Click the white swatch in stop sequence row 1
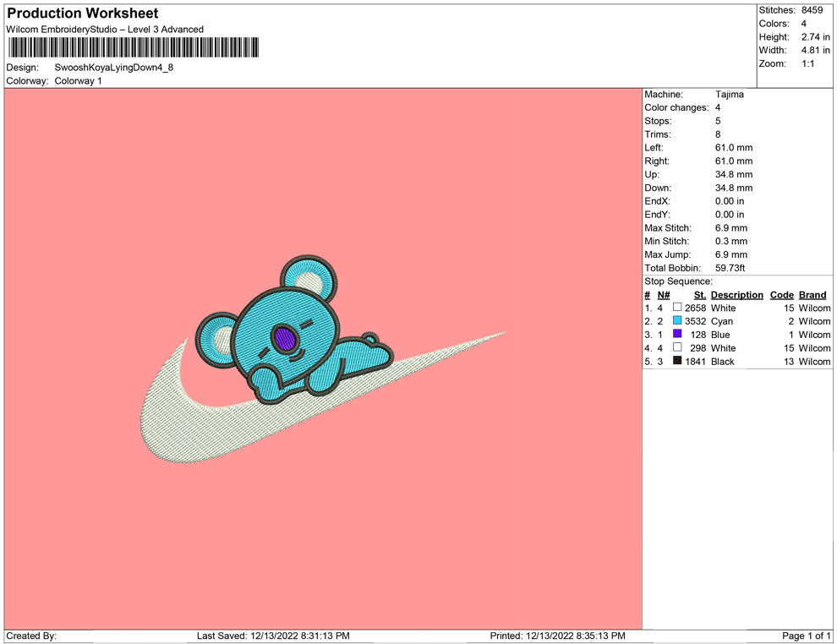This screenshot has width=837, height=644. [677, 308]
